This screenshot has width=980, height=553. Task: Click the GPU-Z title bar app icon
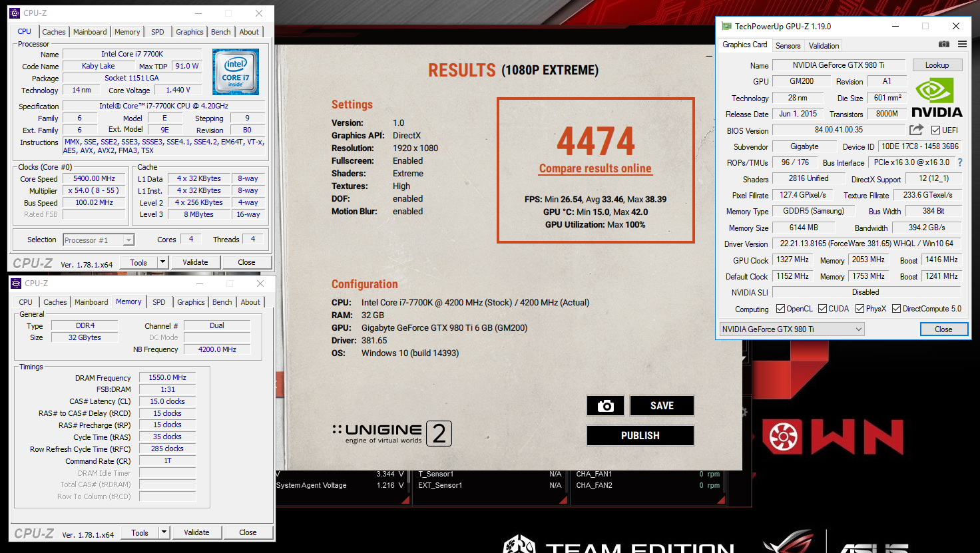point(726,26)
